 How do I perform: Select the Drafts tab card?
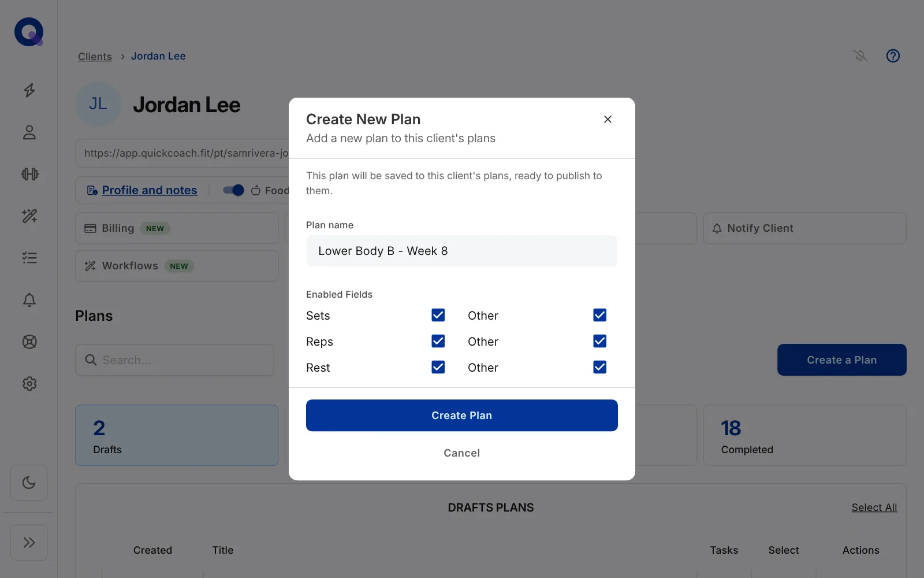pos(177,435)
